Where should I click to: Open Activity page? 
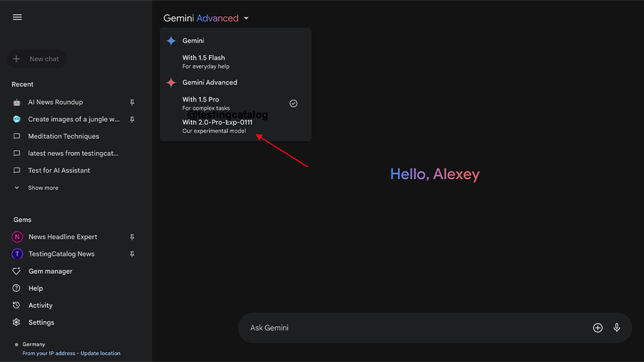40,305
